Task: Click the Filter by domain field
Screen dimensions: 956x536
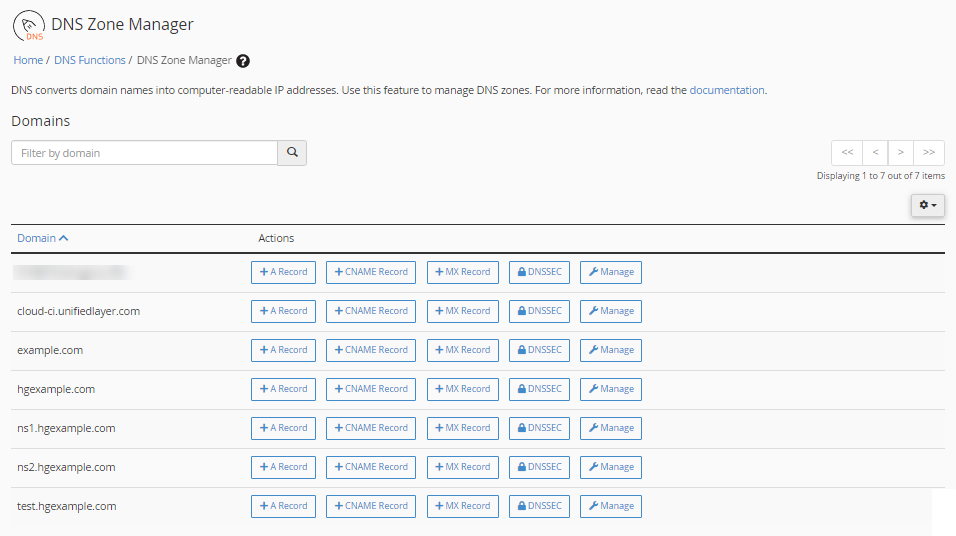Action: tap(144, 153)
